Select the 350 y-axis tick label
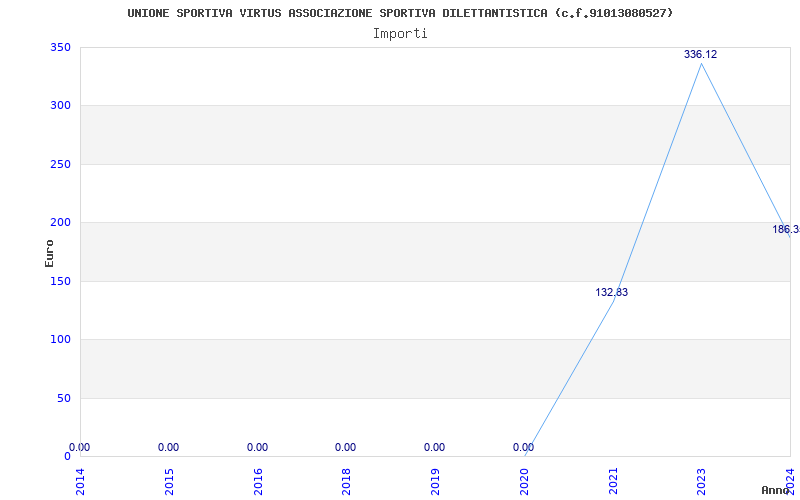Image resolution: width=800 pixels, height=500 pixels. click(x=60, y=47)
